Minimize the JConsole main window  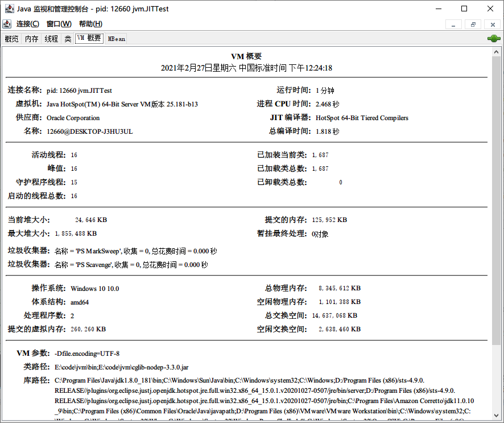pyautogui.click(x=439, y=9)
